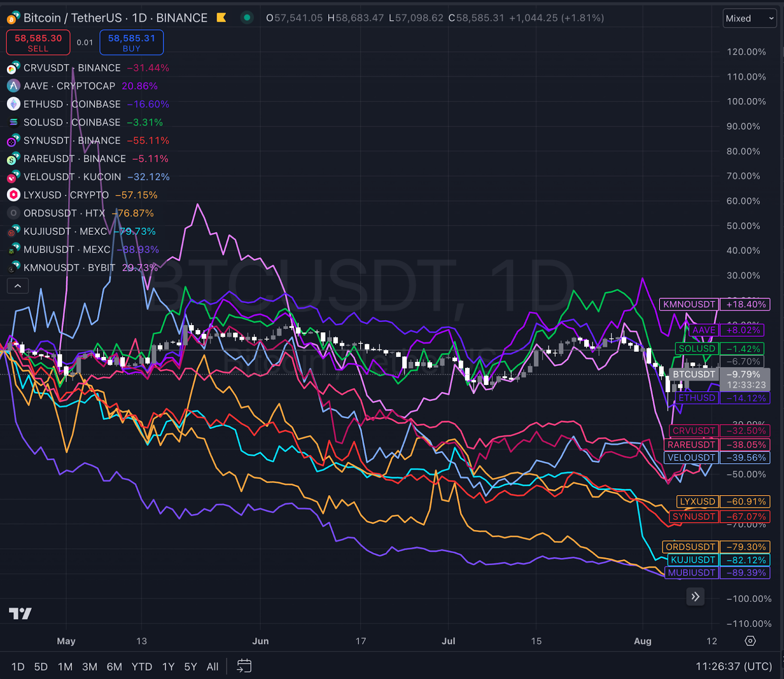Click the KUJIUSDT -82.12% price label
The height and width of the screenshot is (679, 784).
pyautogui.click(x=719, y=560)
